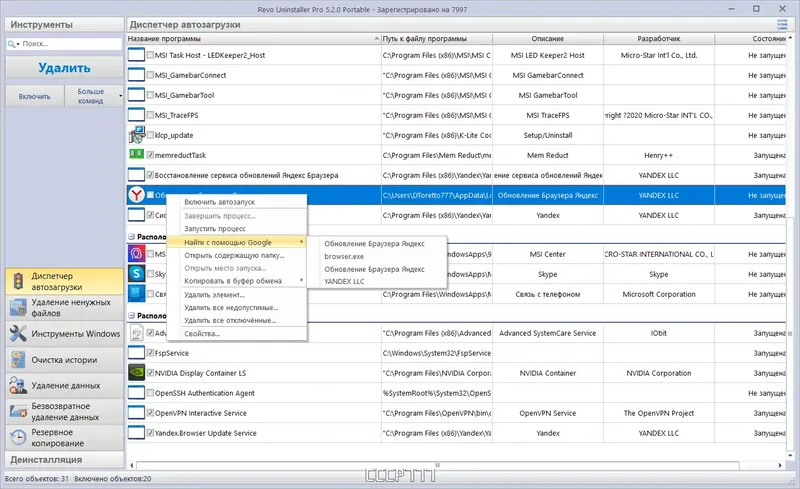Click horizontal scrollbar right arrow

click(x=780, y=465)
